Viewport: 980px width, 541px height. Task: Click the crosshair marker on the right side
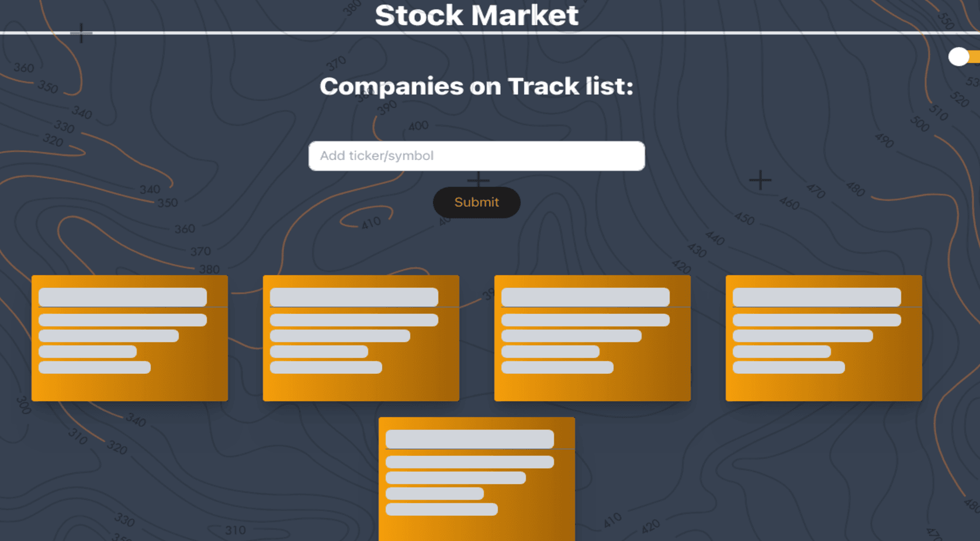point(760,181)
